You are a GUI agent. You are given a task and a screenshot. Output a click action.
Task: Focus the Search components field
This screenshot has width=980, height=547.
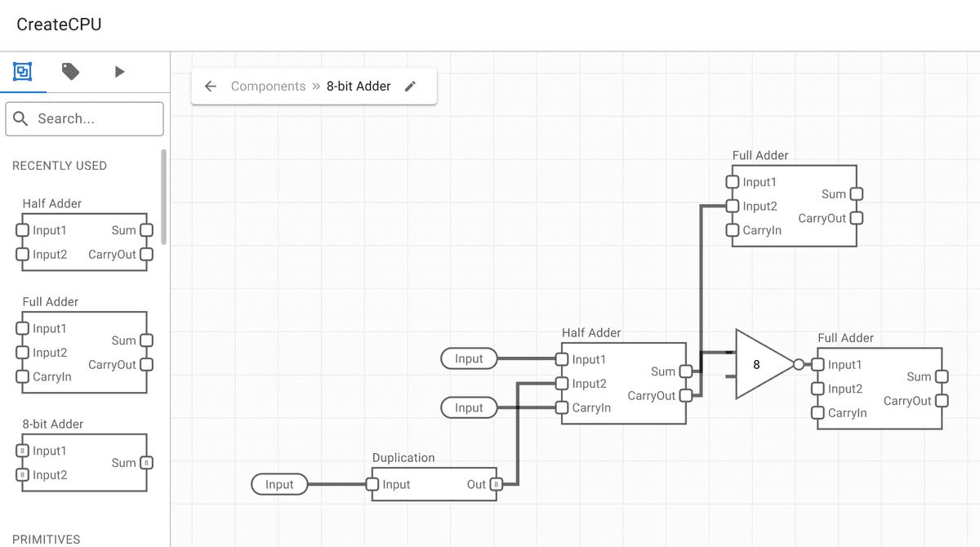click(x=85, y=118)
